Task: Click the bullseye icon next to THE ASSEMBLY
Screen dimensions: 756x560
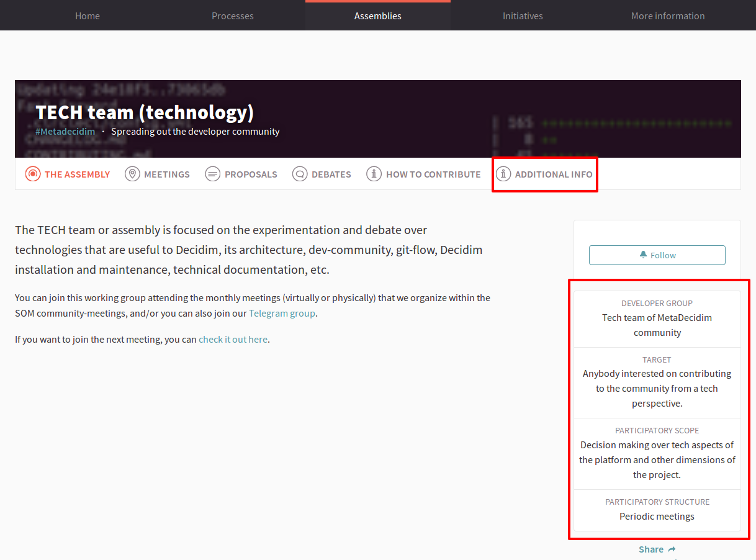Action: [32, 174]
